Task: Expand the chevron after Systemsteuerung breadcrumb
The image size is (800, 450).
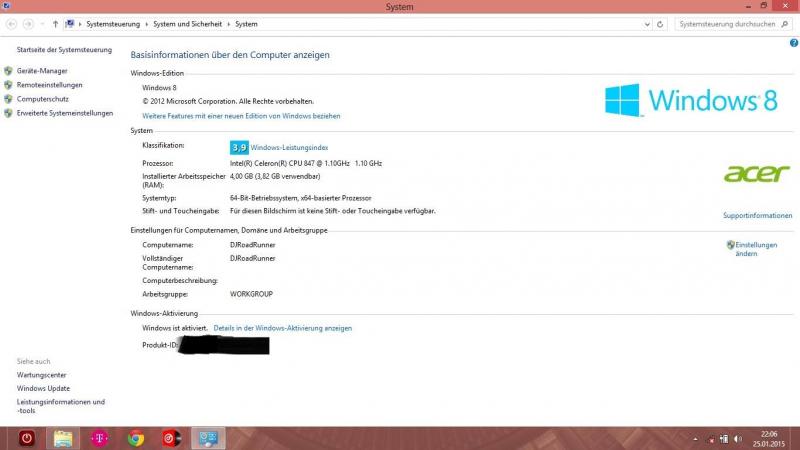Action: pyautogui.click(x=146, y=24)
